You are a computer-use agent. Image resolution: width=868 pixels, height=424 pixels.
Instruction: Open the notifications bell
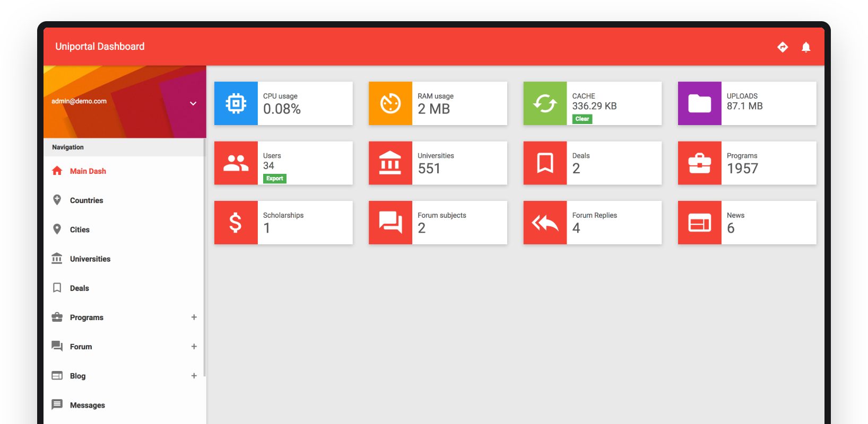click(806, 47)
